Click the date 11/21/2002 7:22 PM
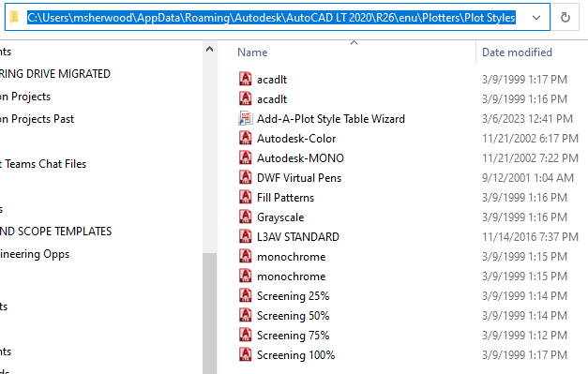This screenshot has height=374, width=588. [530, 158]
